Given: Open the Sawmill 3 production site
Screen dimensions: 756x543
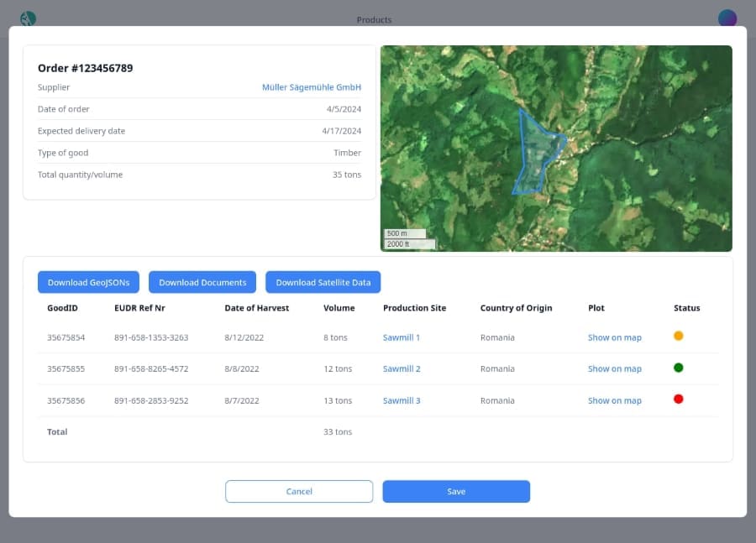Looking at the screenshot, I should point(401,400).
